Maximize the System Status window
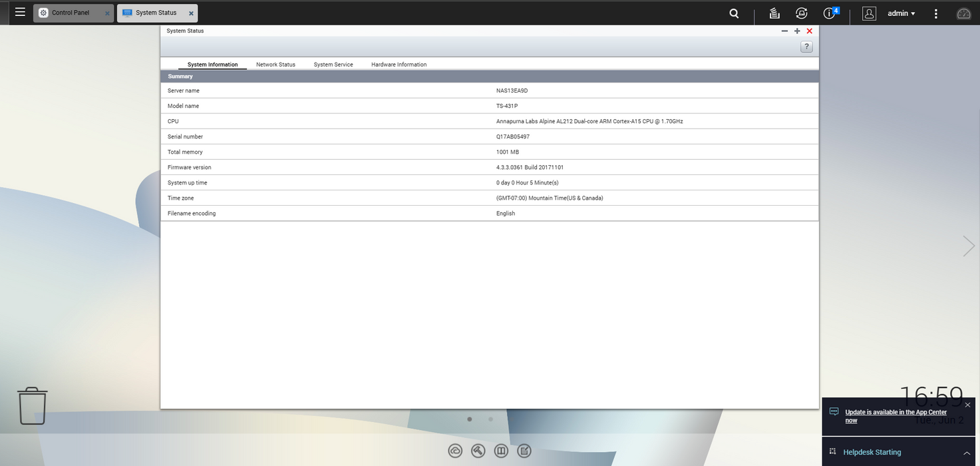This screenshot has height=466, width=980. pyautogui.click(x=797, y=31)
